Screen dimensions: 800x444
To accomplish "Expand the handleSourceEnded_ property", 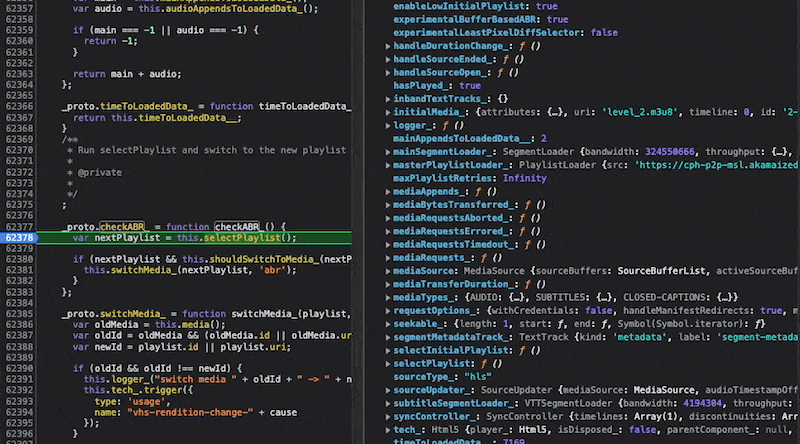I will tap(388, 60).
